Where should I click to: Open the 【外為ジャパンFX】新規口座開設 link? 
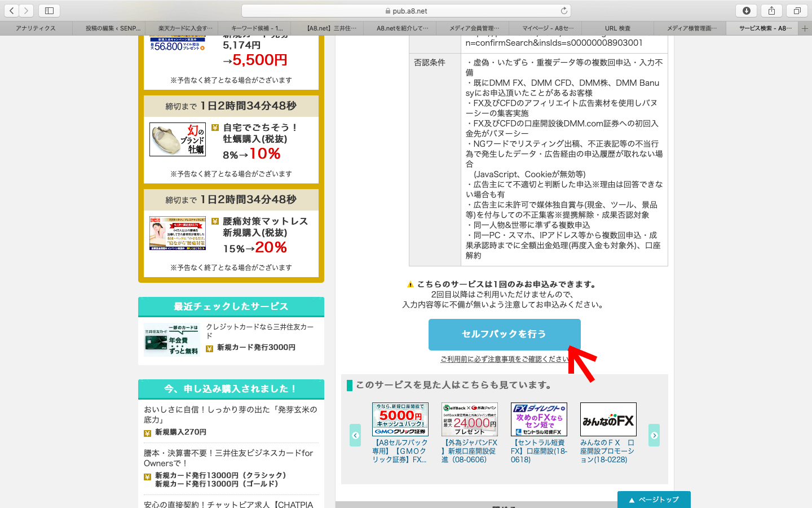click(470, 451)
